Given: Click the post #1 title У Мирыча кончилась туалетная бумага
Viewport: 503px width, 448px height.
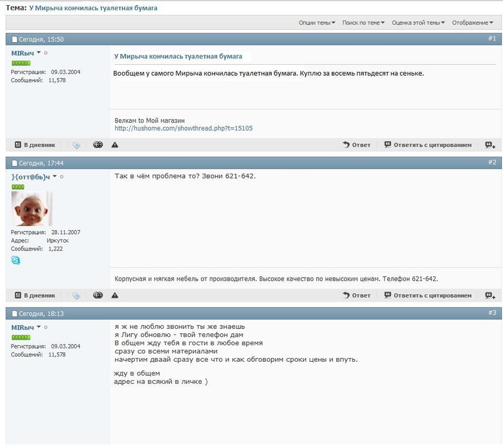Looking at the screenshot, I should tap(178, 57).
